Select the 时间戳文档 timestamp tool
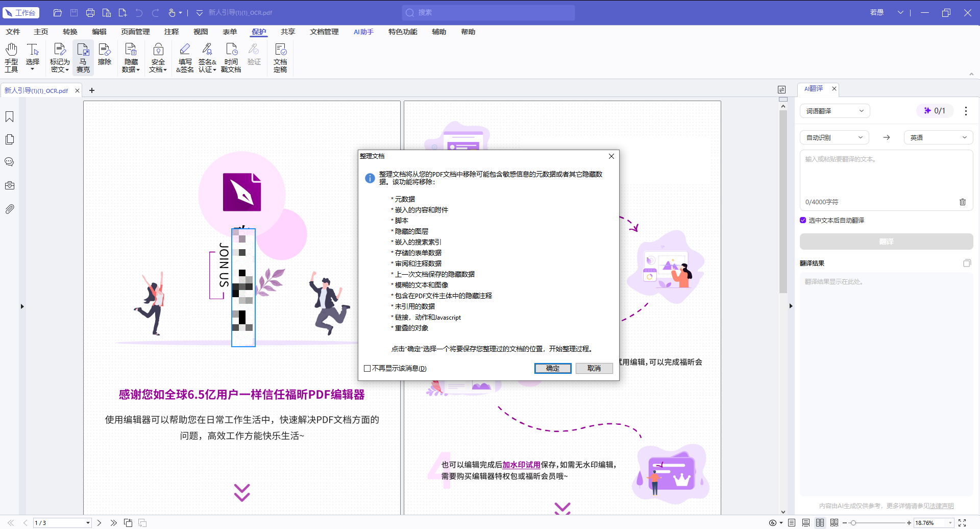 pos(231,57)
